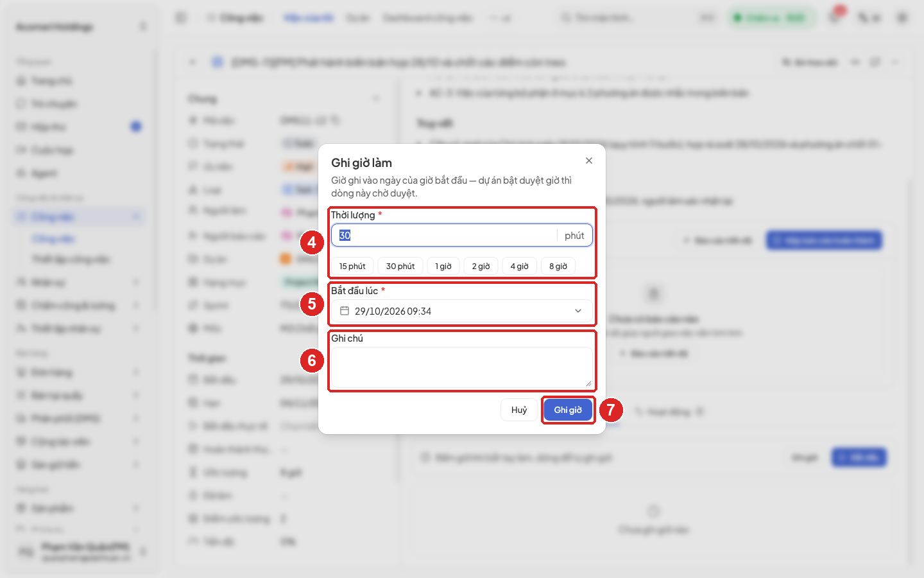Toggle the sidebar panel icon in top bar
Screen dimensions: 924x578
(x=181, y=18)
